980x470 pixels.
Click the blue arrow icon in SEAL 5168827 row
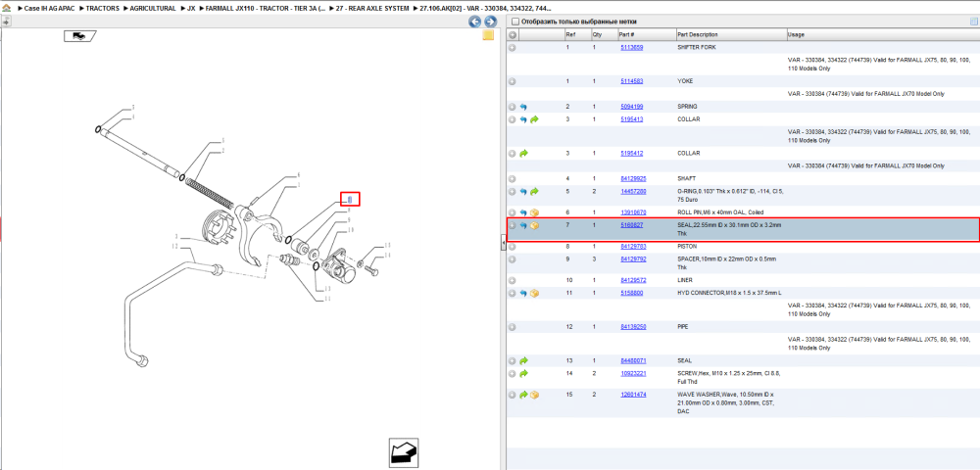(523, 225)
